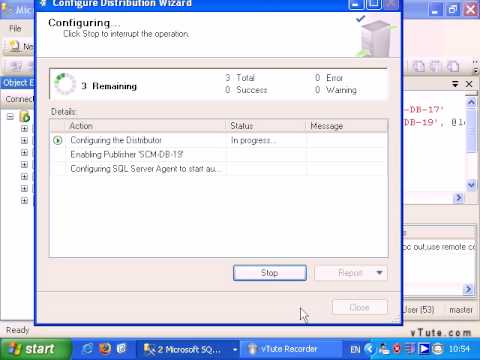Minimize the Configure Distribution Wizard window

355,4
